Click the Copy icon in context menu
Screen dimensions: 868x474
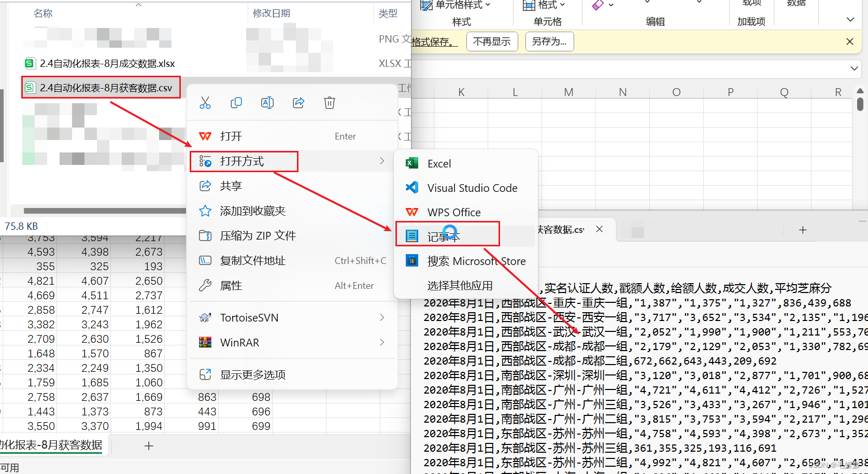(x=236, y=103)
